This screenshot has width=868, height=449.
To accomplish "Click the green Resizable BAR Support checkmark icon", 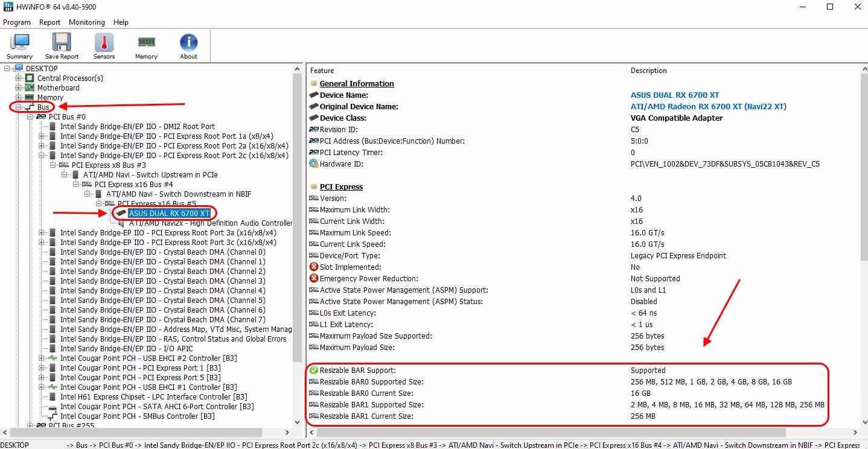I will [314, 371].
